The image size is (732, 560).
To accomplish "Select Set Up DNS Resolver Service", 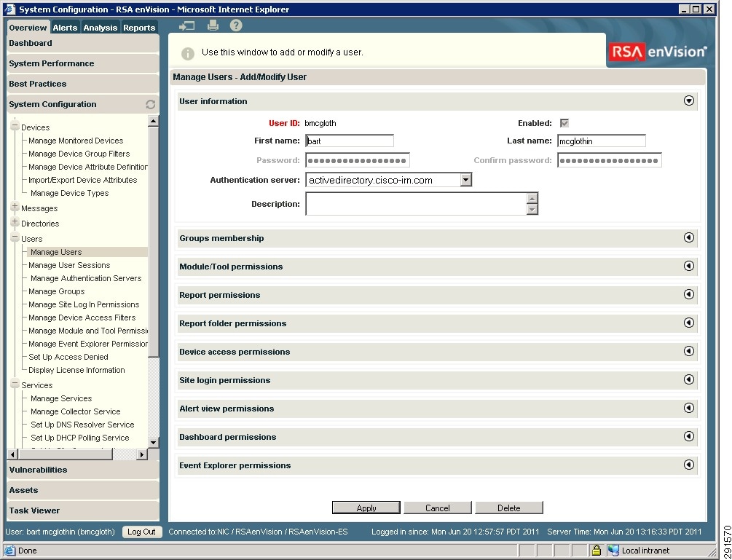I will [x=82, y=425].
